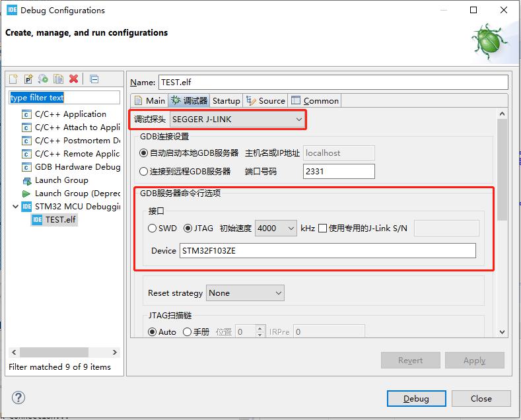Create a new launch configuration
521x420 pixels.
point(13,79)
